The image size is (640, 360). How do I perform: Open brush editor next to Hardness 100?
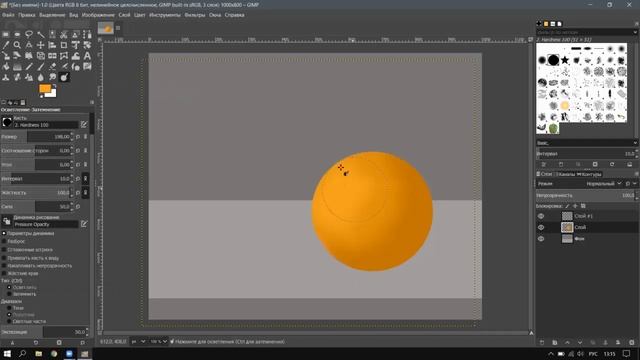(84, 124)
